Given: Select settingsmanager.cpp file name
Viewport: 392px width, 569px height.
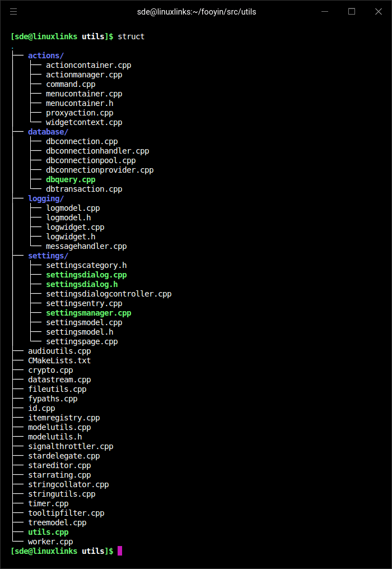Looking at the screenshot, I should (88, 313).
